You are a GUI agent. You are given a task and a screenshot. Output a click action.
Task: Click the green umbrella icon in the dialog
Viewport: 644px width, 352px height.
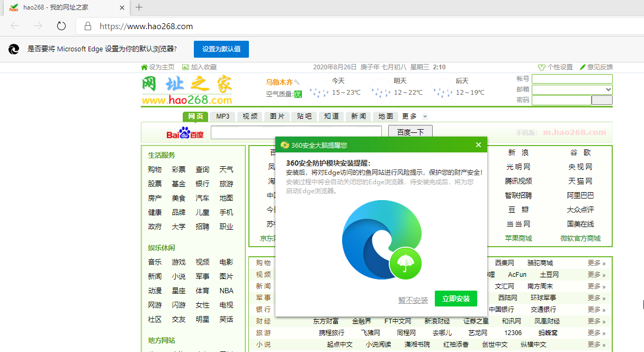point(405,263)
